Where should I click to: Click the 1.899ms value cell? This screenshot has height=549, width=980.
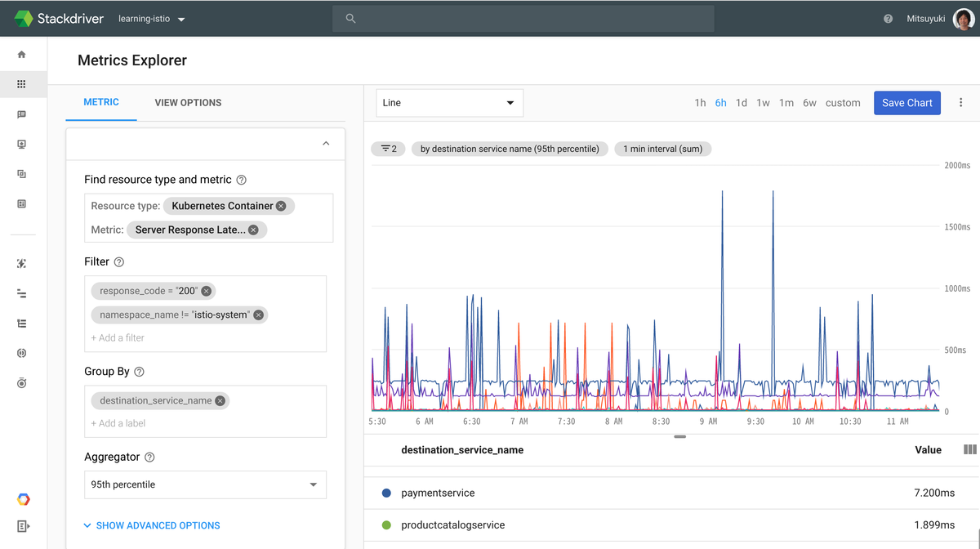[934, 525]
